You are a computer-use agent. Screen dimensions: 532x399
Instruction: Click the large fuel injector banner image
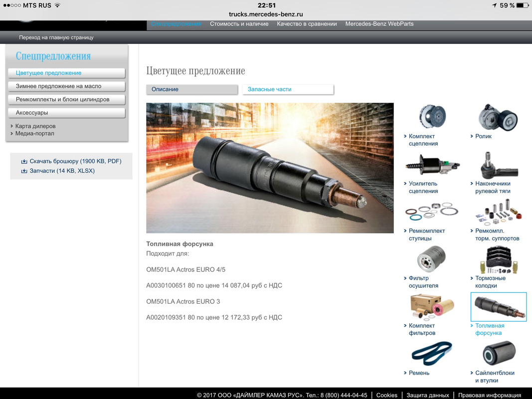[x=270, y=168]
